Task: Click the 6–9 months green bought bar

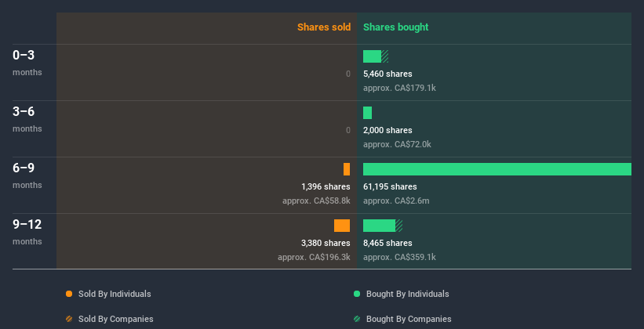Action: coord(497,169)
